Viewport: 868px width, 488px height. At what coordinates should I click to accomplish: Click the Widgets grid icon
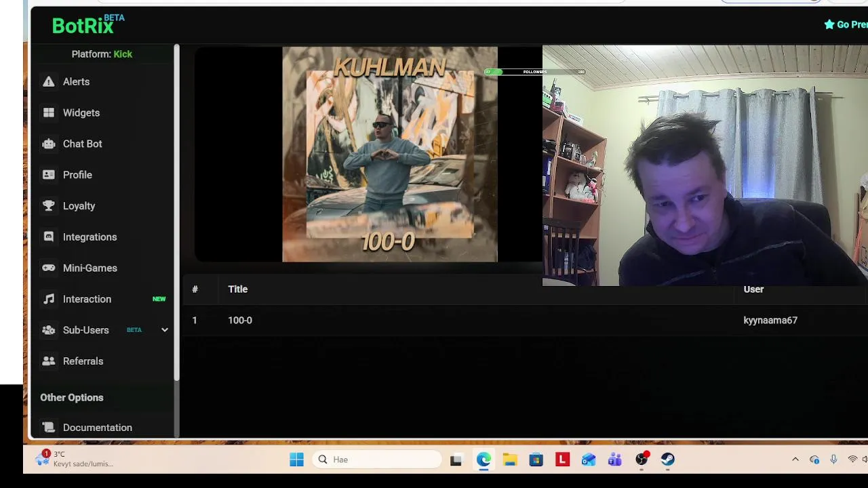point(48,113)
